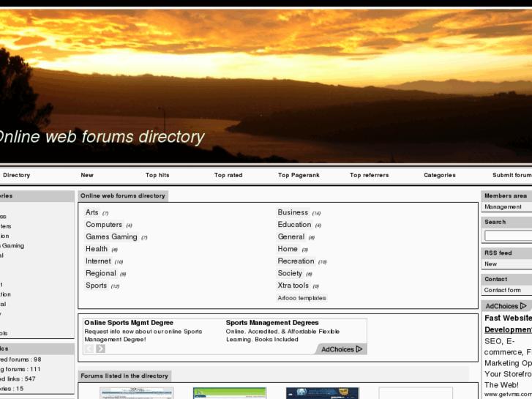Open the Recreation category

point(296,261)
